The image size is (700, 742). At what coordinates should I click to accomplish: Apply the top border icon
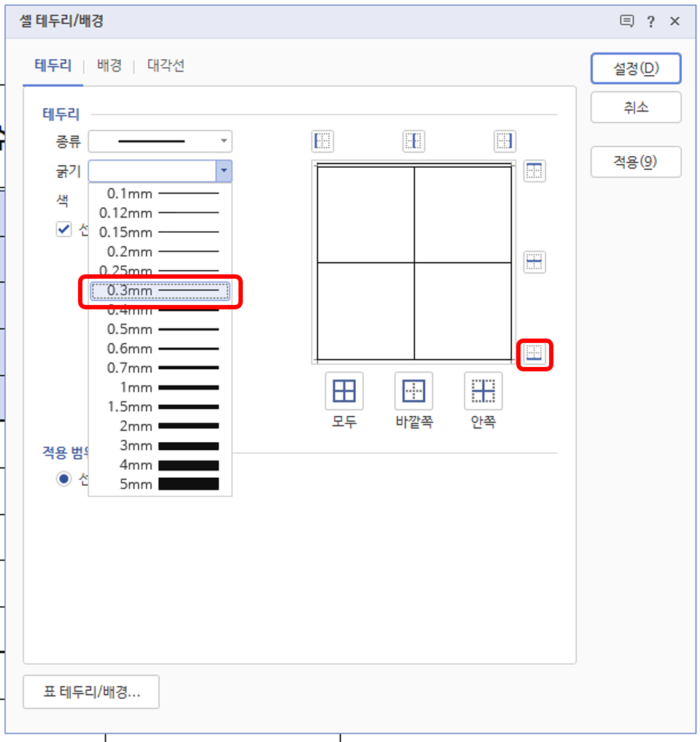[534, 171]
